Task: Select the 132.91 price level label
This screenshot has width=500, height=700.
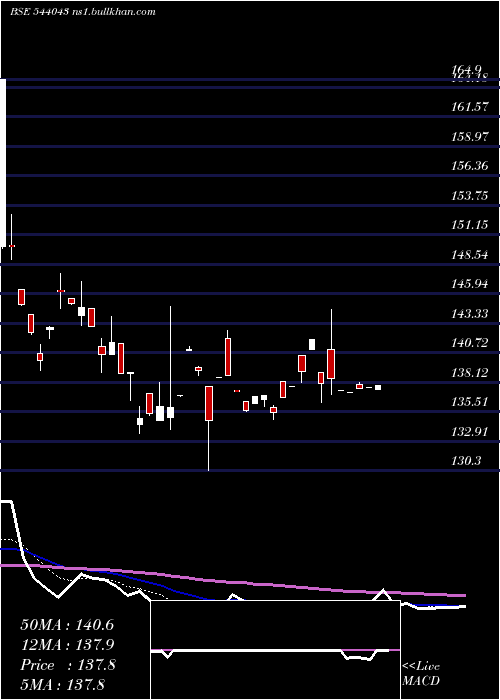Action: click(x=470, y=432)
